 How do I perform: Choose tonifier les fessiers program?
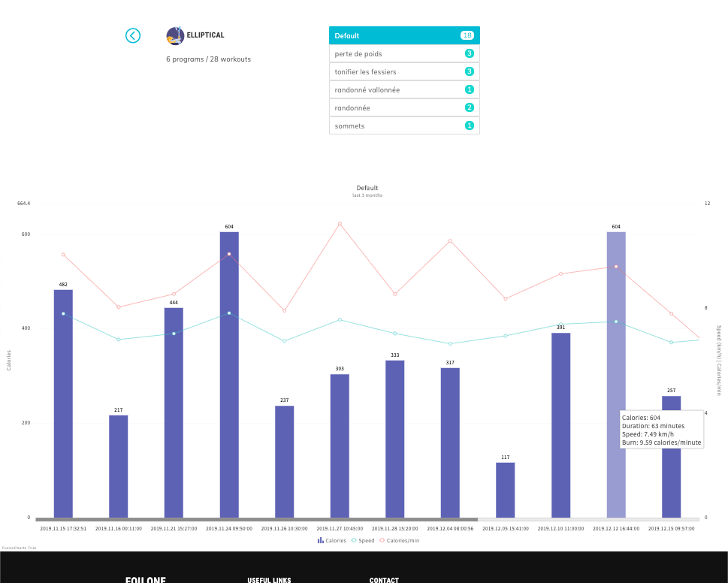[x=404, y=71]
